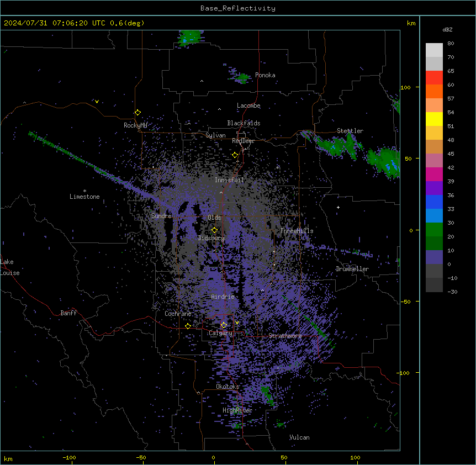Viewport: 476px width, 465px height.
Task: Click the Blackfalds label
Action: (244, 123)
